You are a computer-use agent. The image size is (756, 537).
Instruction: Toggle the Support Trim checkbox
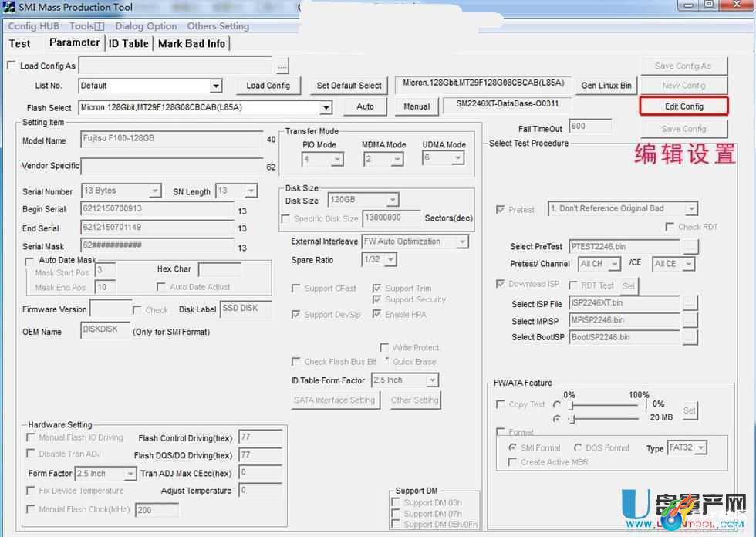[x=377, y=289]
